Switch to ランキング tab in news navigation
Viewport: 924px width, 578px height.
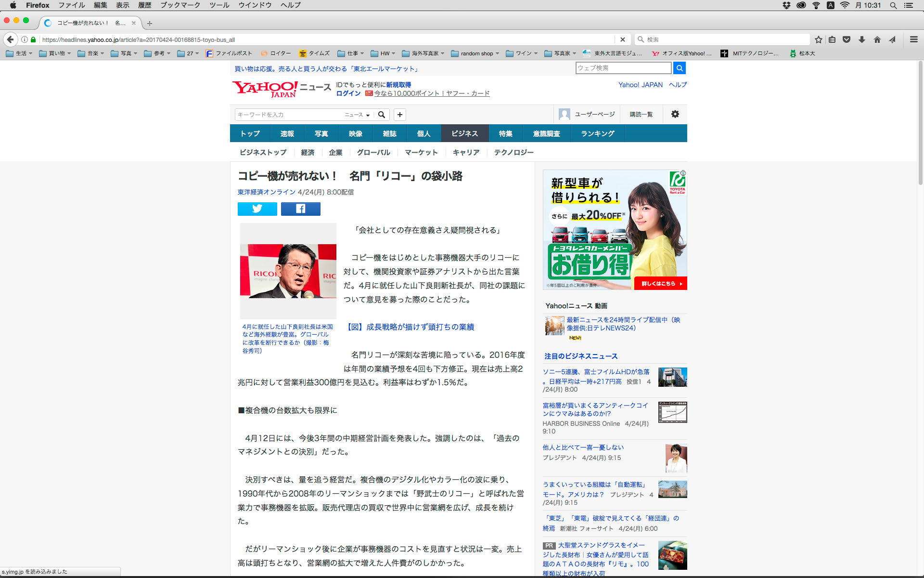pyautogui.click(x=597, y=133)
